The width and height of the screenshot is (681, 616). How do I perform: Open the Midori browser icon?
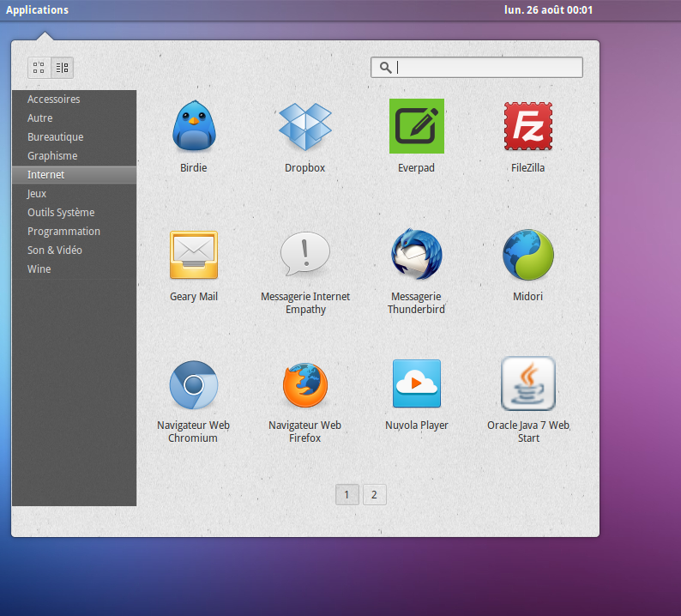(x=527, y=255)
